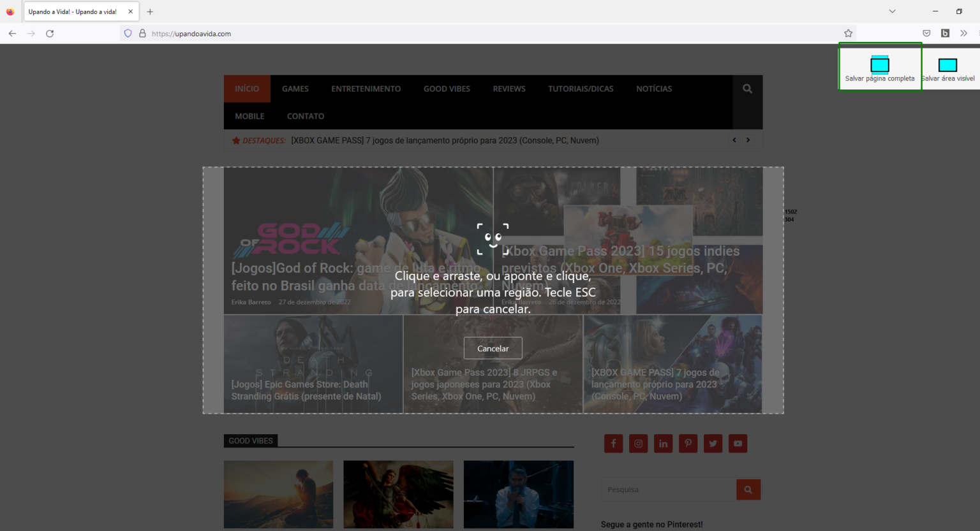
Task: Open the search magnifier in the navigation bar
Action: coord(746,89)
